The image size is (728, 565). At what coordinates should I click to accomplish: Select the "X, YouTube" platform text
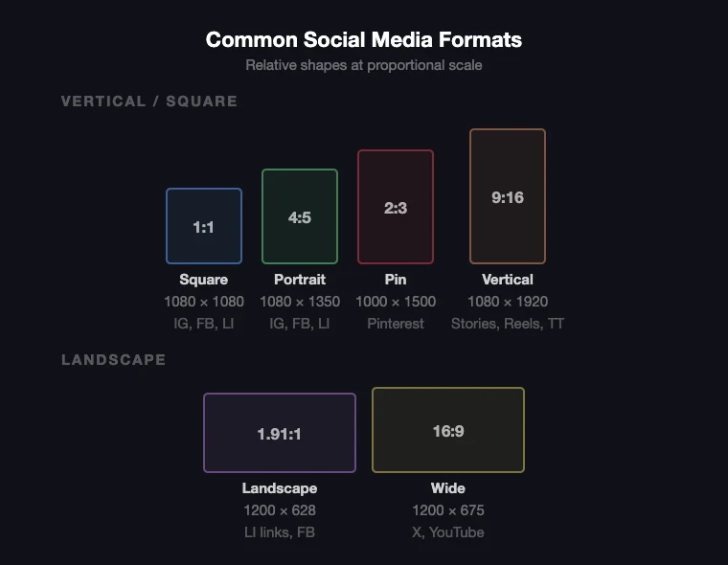448,532
